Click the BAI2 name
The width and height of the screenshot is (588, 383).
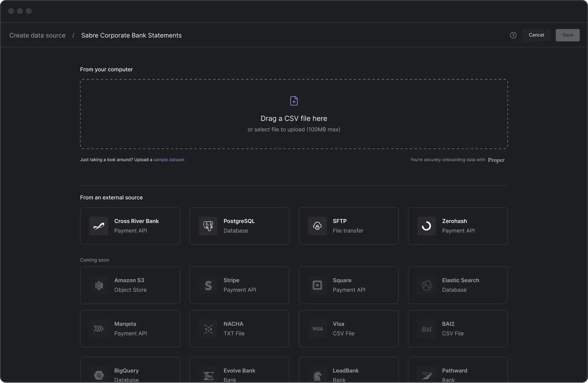click(x=448, y=324)
